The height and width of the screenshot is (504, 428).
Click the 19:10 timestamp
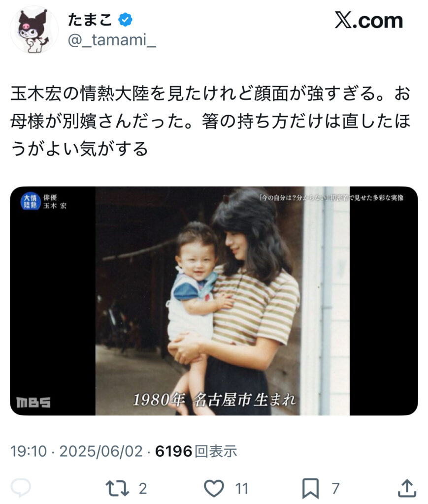coord(29,451)
